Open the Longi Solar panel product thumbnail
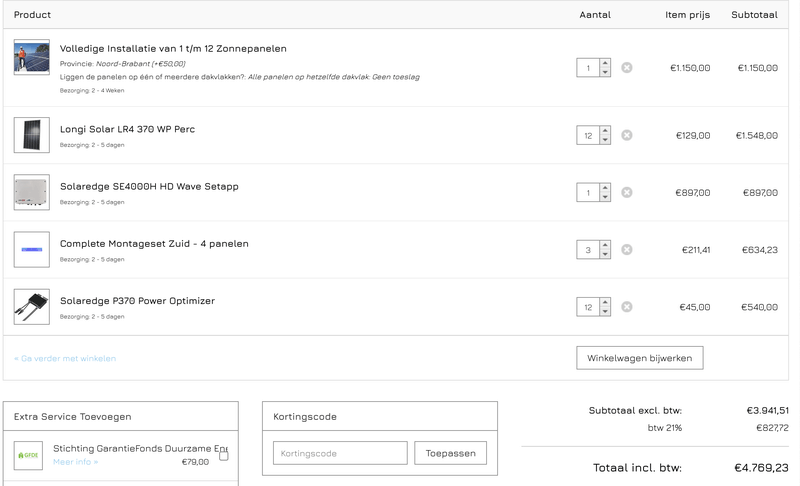Image resolution: width=800 pixels, height=486 pixels. [31, 135]
